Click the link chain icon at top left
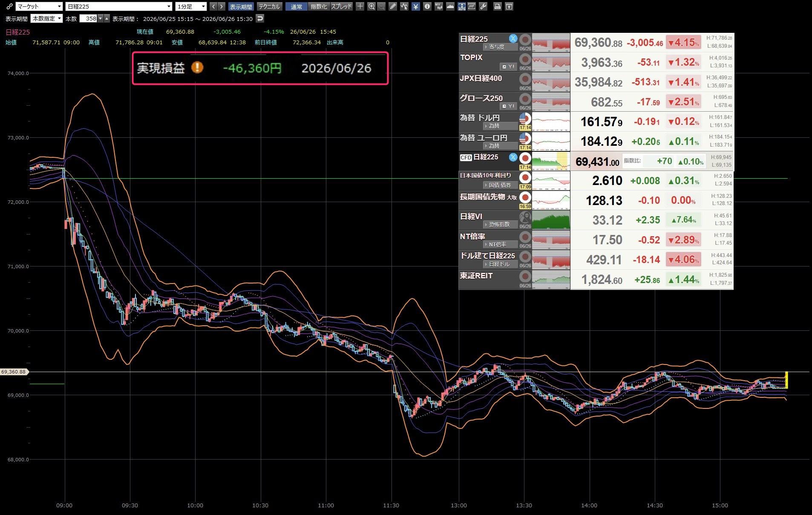 click(9, 6)
